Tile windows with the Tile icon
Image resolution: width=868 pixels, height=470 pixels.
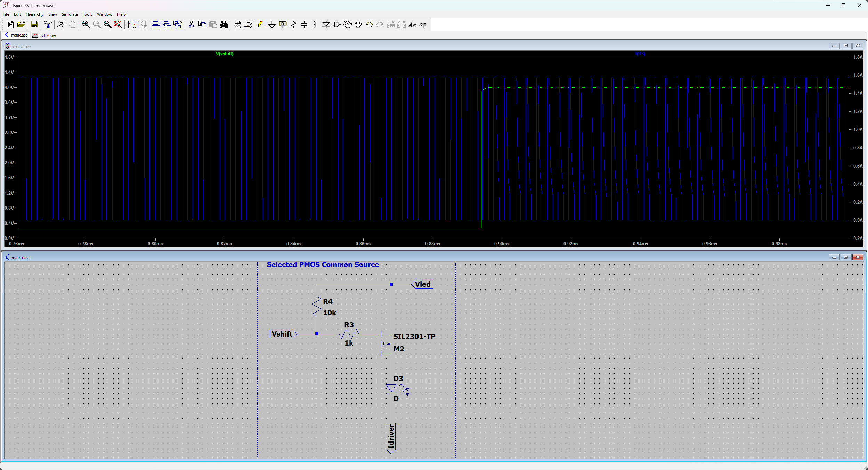pos(156,24)
